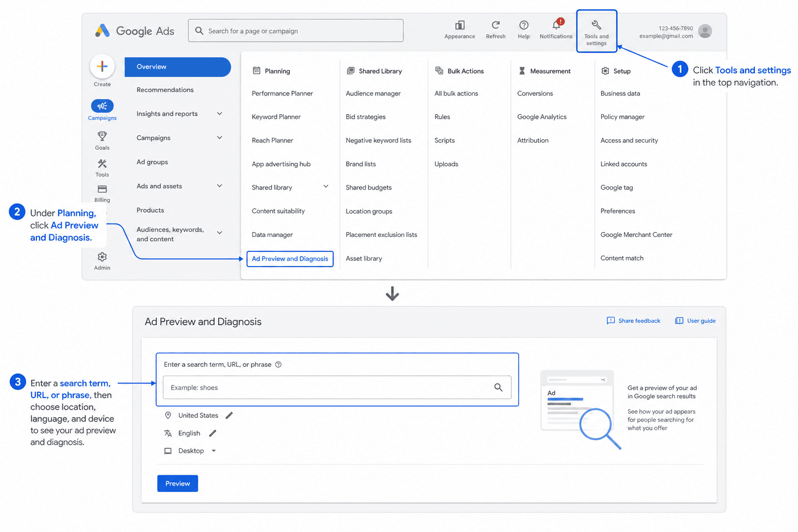Expand Campaigns section chevron

point(220,138)
